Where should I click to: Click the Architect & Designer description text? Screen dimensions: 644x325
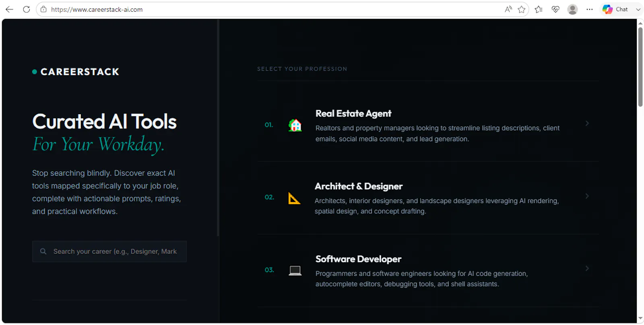(x=437, y=206)
